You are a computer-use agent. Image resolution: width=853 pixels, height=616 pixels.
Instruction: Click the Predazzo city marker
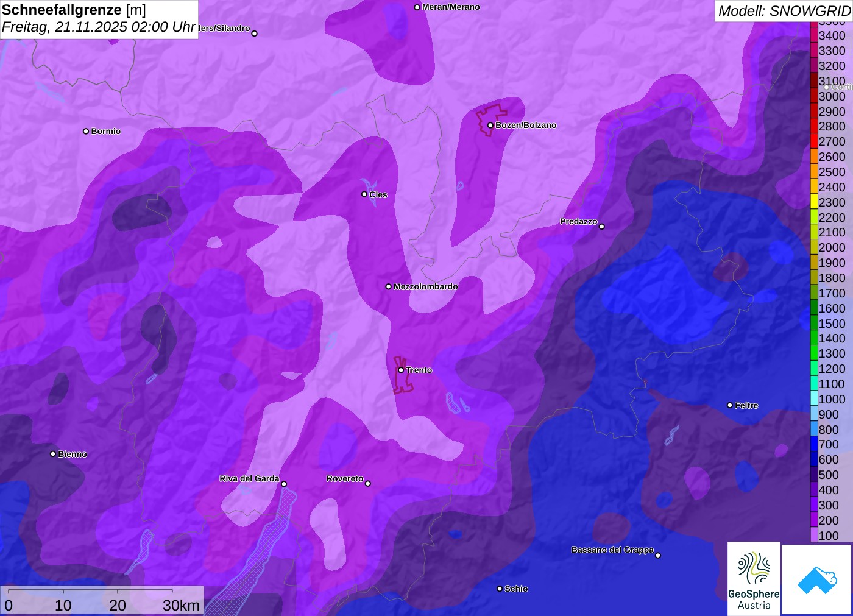tap(601, 226)
